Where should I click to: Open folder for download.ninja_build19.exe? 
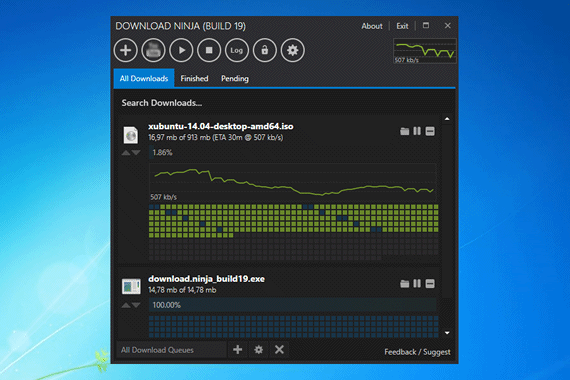coord(405,284)
